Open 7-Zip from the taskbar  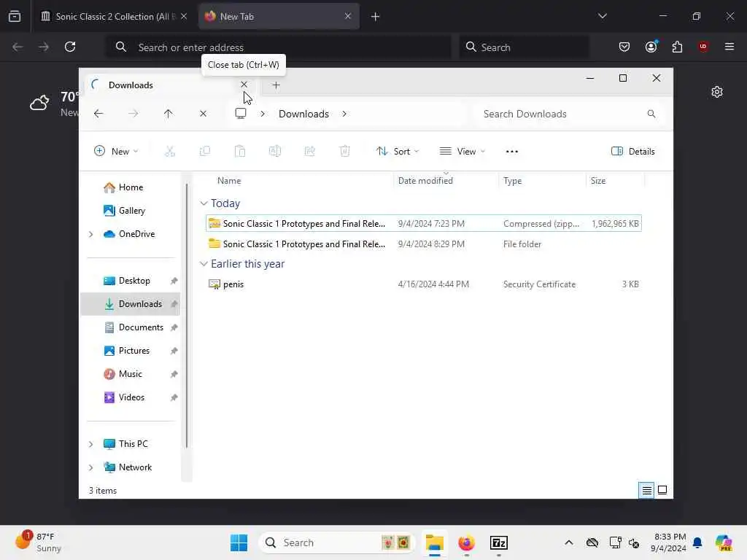(x=499, y=542)
